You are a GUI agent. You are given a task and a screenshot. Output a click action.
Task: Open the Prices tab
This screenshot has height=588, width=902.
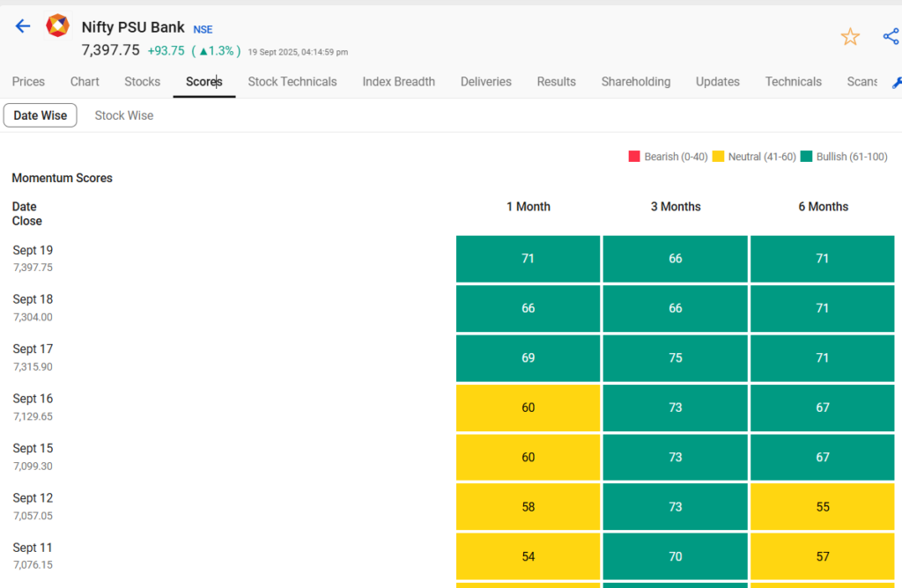(x=28, y=82)
